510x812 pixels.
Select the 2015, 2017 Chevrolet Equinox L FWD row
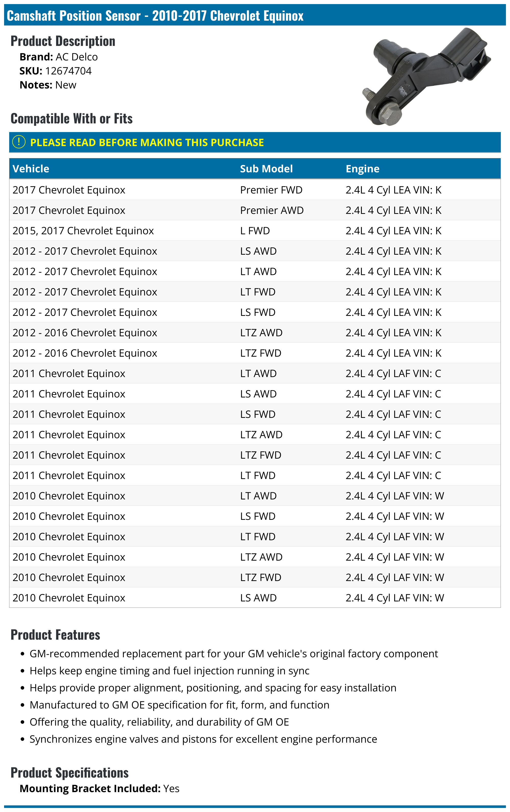pos(255,231)
